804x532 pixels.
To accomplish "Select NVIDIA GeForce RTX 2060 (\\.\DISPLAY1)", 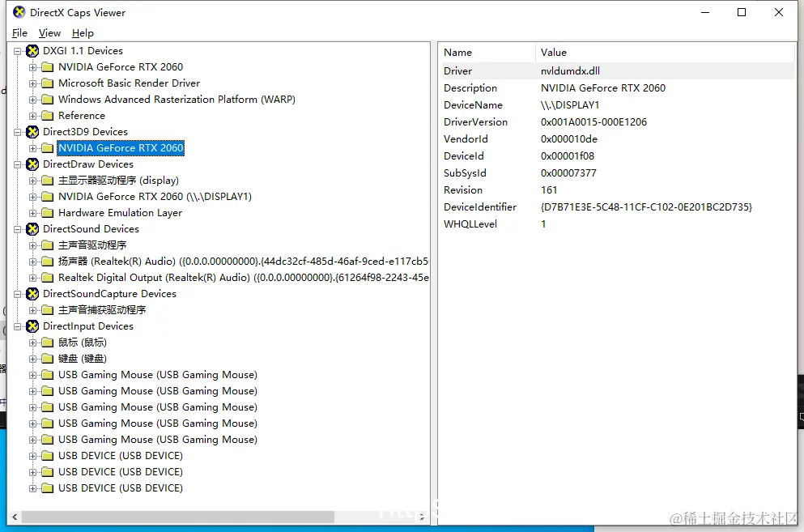I will point(155,197).
